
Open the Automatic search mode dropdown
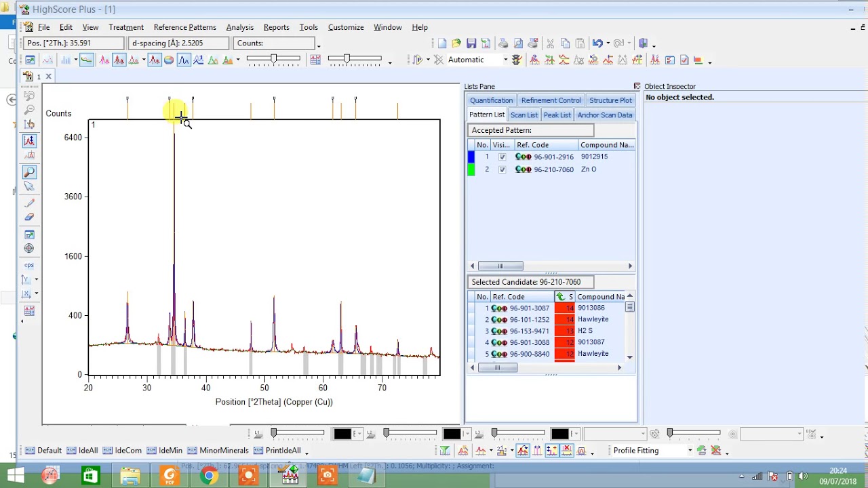coord(505,60)
